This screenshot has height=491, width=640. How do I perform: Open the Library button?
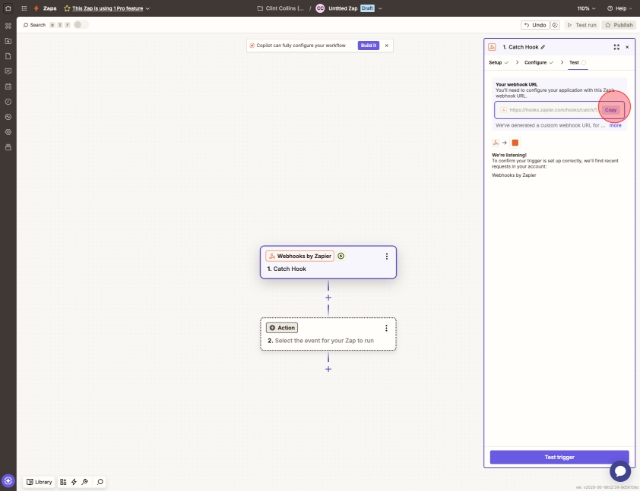click(x=40, y=482)
